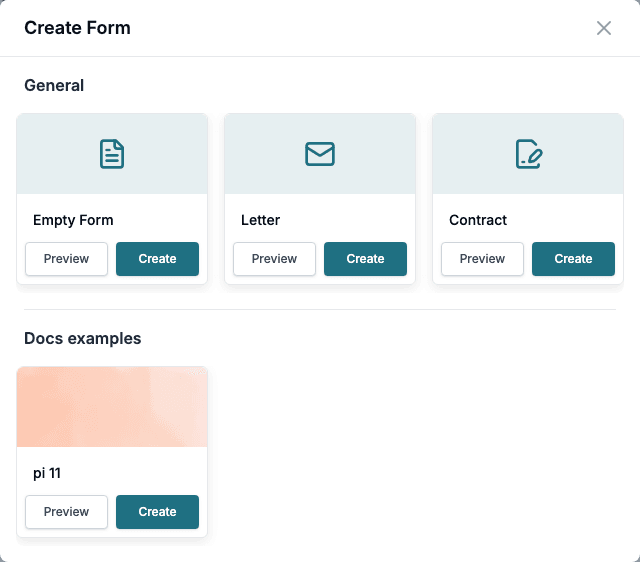
Task: Create an Empty Form
Action: click(158, 259)
